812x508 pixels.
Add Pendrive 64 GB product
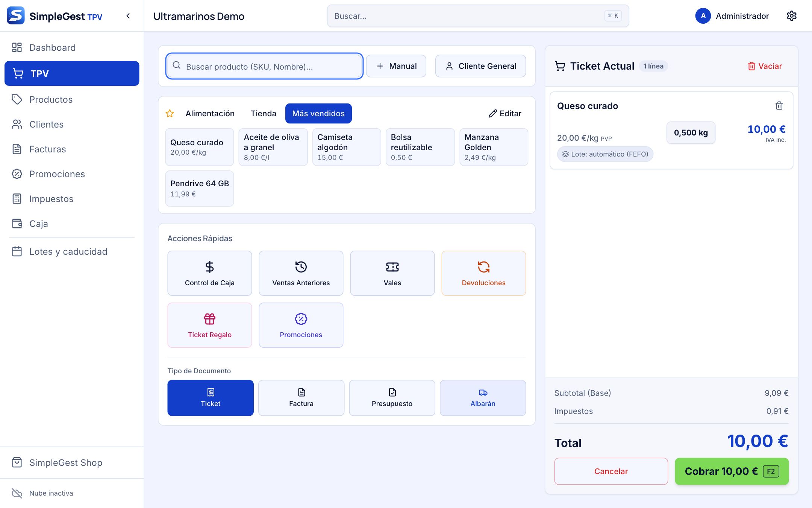pyautogui.click(x=200, y=189)
